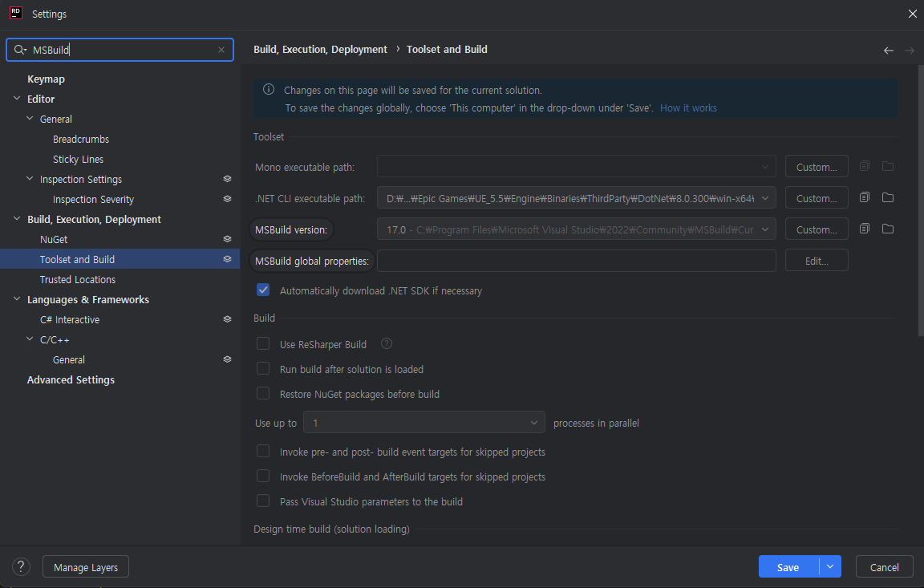Viewport: 924px width, 588px height.
Task: Click the MSBuild global properties input field
Action: tap(577, 261)
